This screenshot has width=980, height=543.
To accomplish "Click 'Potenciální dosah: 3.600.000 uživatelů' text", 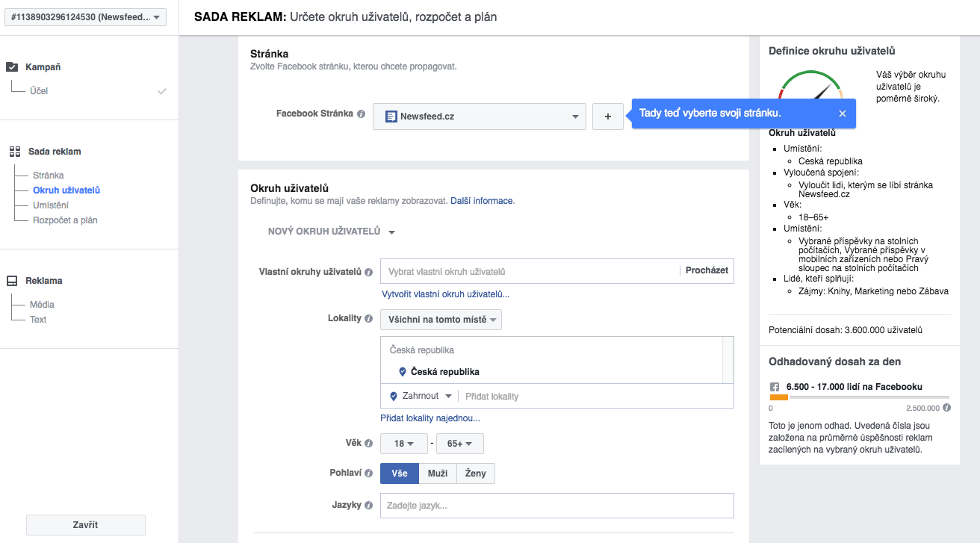I will pyautogui.click(x=846, y=330).
